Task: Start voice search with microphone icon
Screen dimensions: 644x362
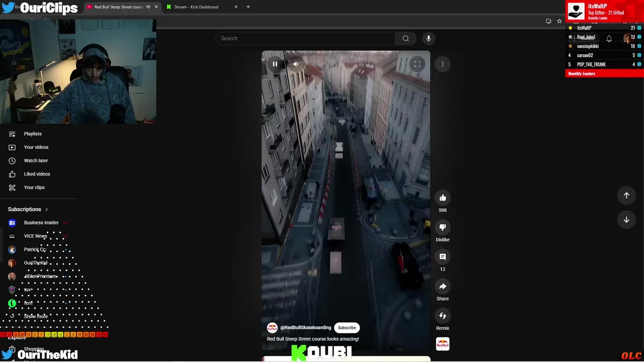Action: [429, 38]
